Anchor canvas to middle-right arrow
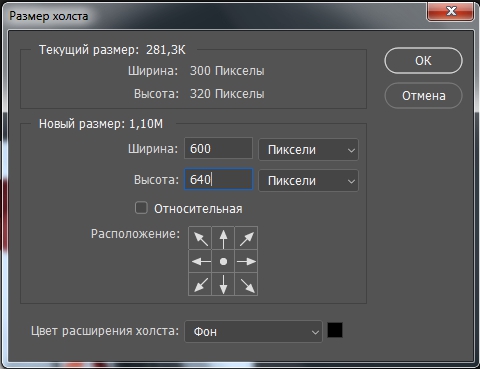 [246, 261]
